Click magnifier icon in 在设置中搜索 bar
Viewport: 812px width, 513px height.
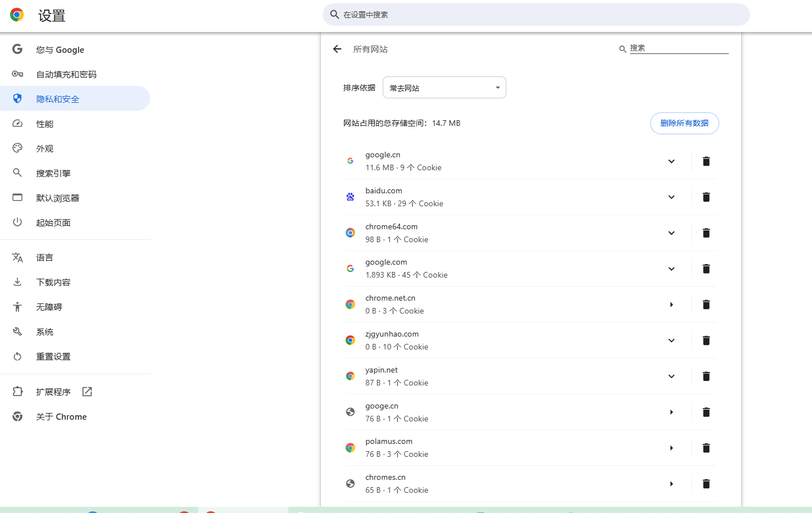click(334, 15)
